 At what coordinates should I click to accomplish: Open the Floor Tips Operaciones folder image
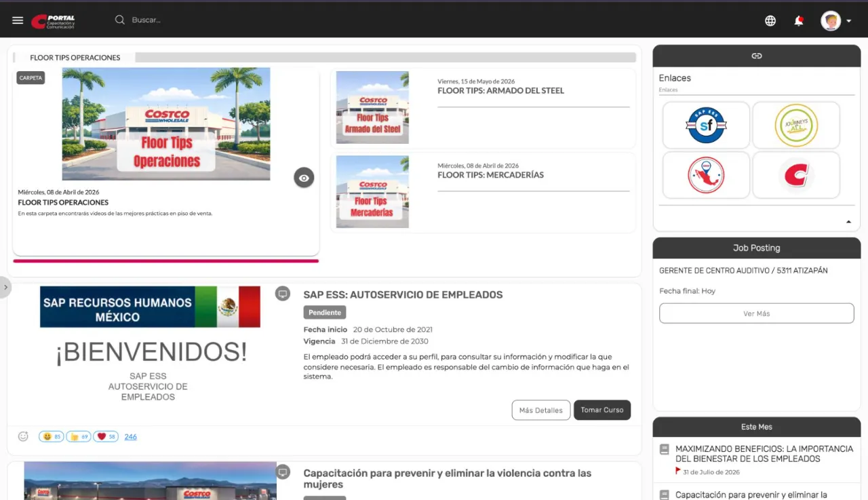[166, 123]
